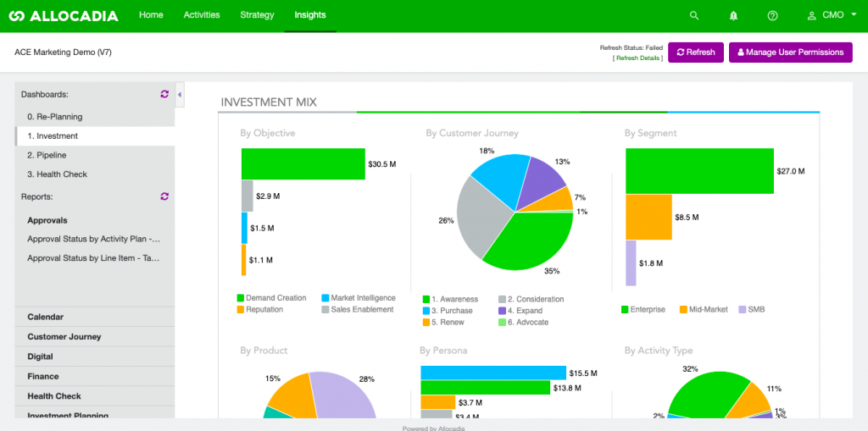The height and width of the screenshot is (431, 868).
Task: Click ACE Marketing Demo (V7) title
Action: 64,52
